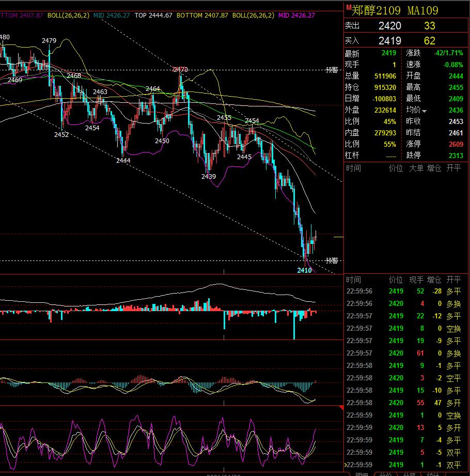
Task: Switch to the 明细 tab at the bottom
Action: tap(362, 474)
